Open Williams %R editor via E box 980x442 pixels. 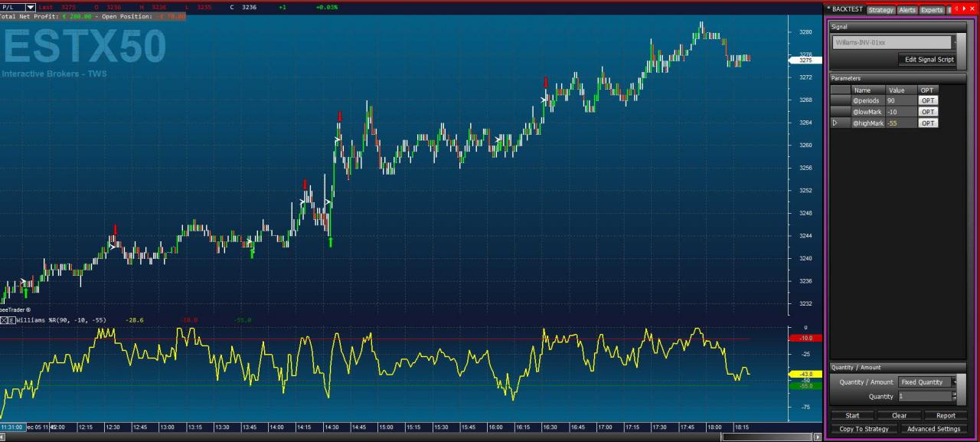[x=11, y=320]
